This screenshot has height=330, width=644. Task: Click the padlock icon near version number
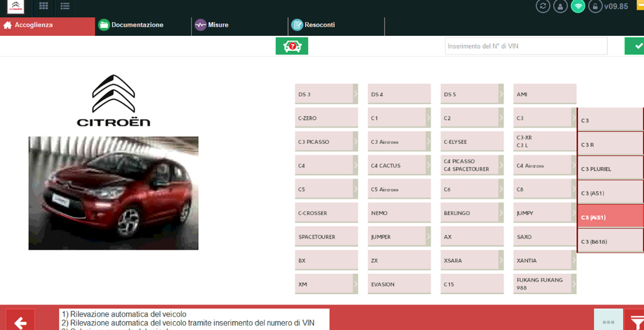595,6
